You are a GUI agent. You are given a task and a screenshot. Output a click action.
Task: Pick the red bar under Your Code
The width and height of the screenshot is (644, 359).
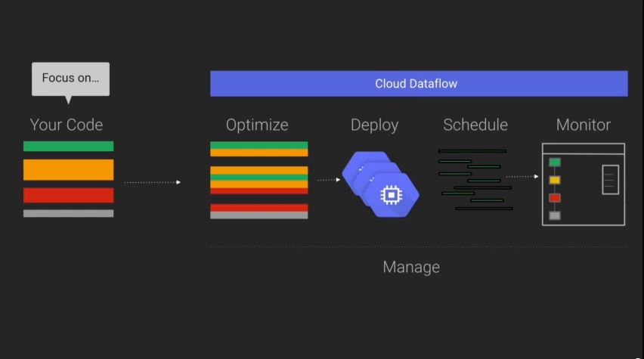68,195
